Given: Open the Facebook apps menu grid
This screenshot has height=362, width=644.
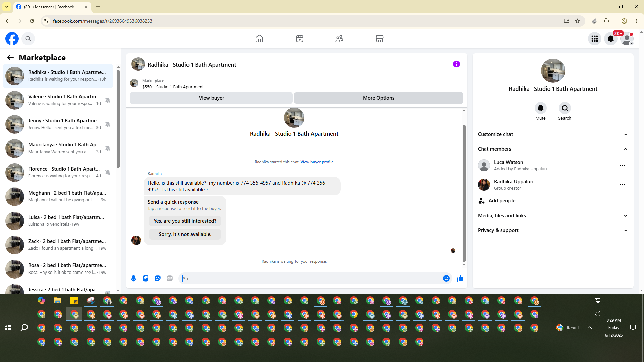Looking at the screenshot, I should click(595, 39).
